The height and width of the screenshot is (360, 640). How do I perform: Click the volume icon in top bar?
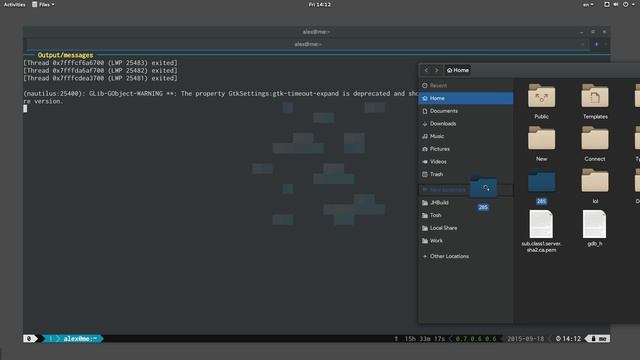coord(616,4)
